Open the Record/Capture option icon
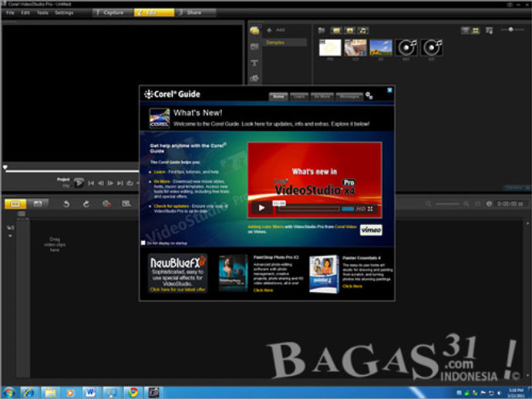This screenshot has width=532, height=399. [106, 204]
